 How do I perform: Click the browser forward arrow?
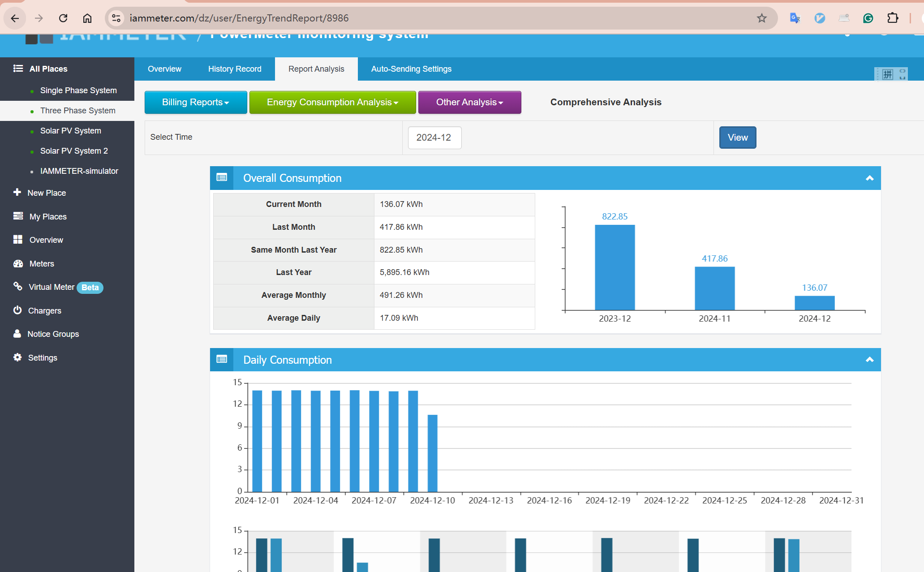39,18
